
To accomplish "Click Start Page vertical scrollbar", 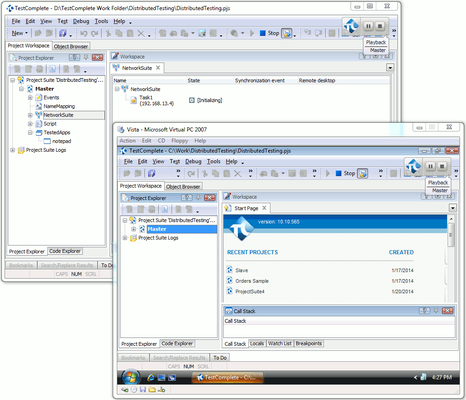I will 451,258.
